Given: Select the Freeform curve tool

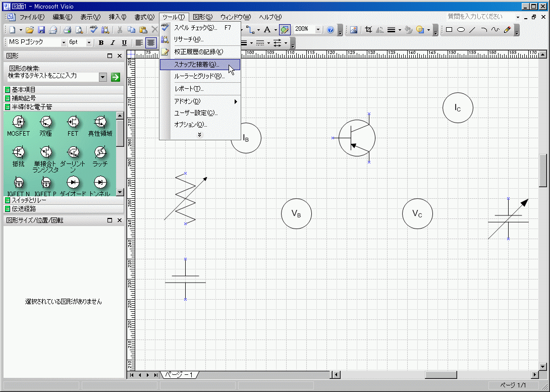Looking at the screenshot, I should click(496, 30).
